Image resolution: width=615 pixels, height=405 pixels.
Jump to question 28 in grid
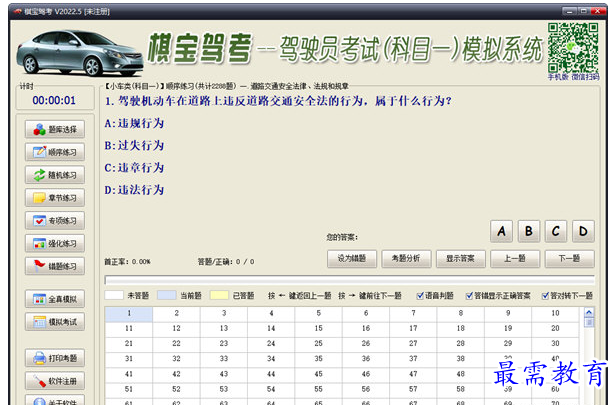click(460, 343)
